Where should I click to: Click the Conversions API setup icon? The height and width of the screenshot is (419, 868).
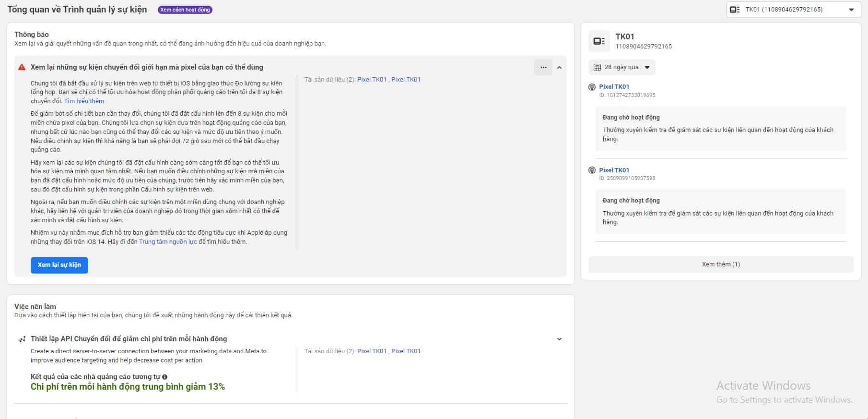point(22,339)
